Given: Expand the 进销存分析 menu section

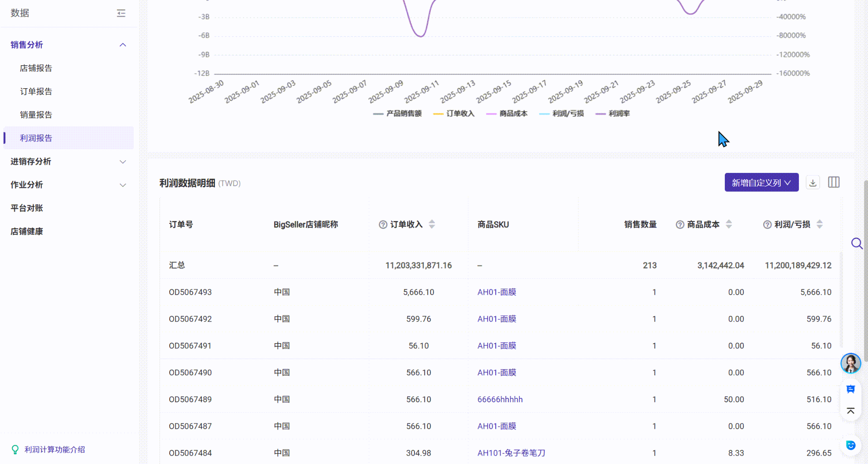Looking at the screenshot, I should pos(68,161).
